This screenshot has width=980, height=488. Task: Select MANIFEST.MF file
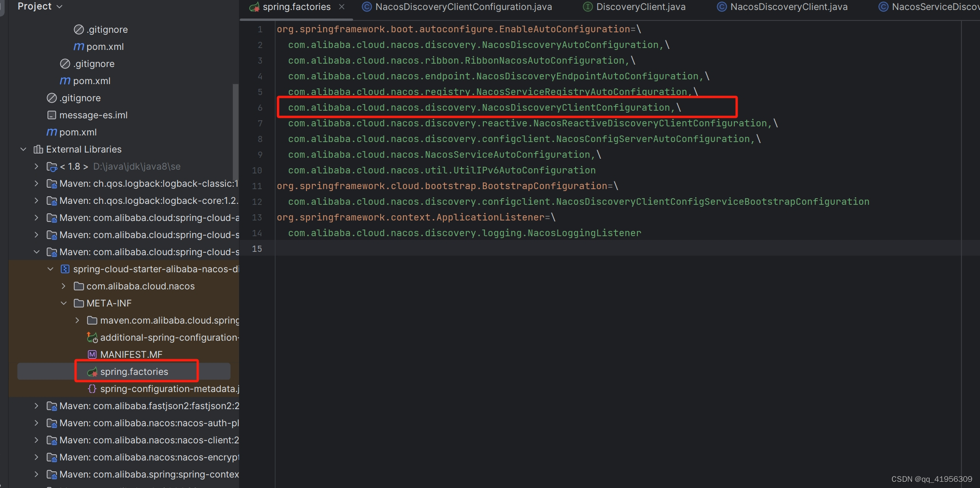(x=131, y=354)
